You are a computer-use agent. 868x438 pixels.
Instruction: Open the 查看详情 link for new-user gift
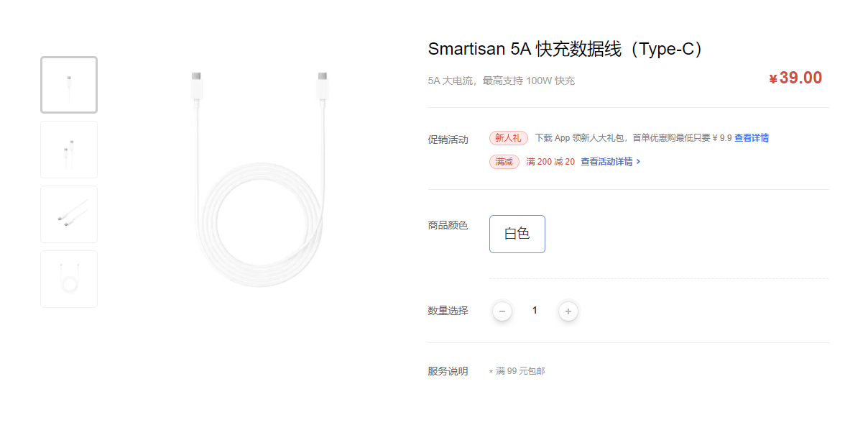point(752,138)
